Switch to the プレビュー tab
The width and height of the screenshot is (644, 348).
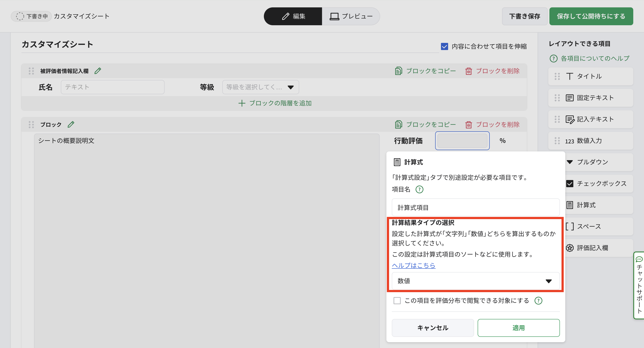point(351,16)
